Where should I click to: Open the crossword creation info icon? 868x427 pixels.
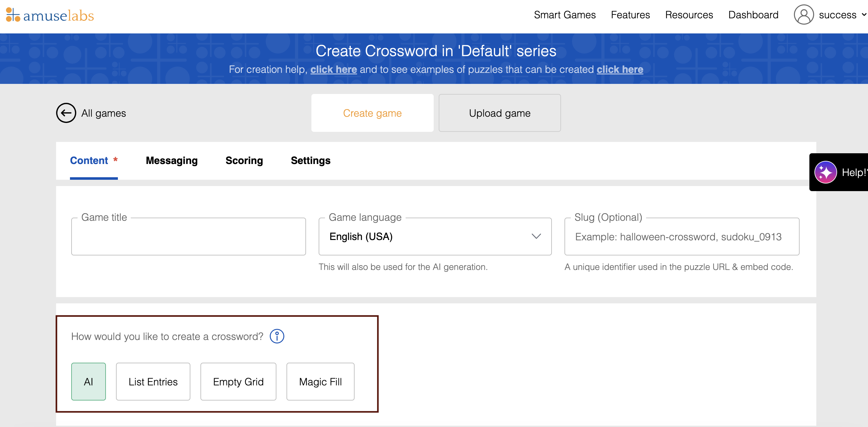[277, 336]
